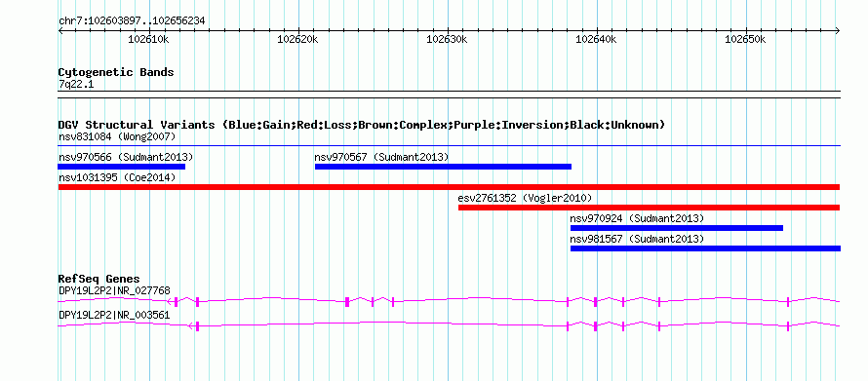
Task: Click the chr7:102603897..102656234 coordinate label
Action: pyautogui.click(x=132, y=21)
